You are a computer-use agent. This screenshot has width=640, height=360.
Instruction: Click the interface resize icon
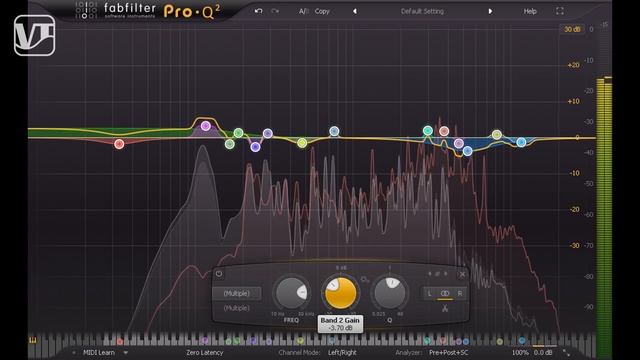(x=566, y=353)
